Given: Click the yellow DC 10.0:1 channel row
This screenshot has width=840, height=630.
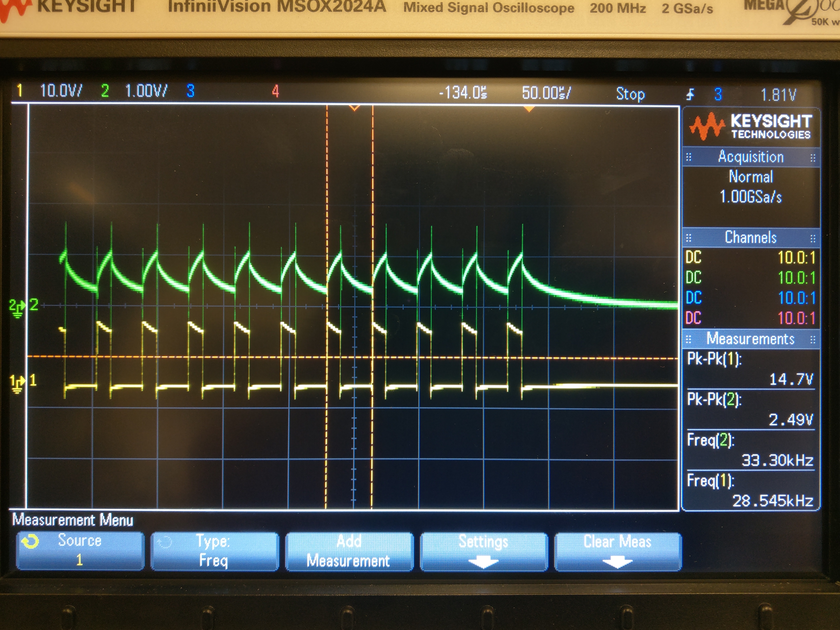Looking at the screenshot, I should click(751, 257).
